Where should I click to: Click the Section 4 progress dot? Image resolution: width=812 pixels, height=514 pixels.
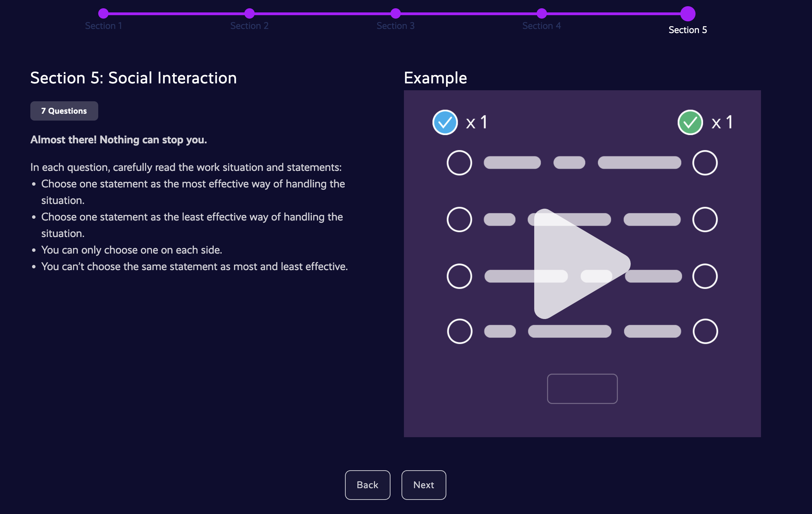541,13
